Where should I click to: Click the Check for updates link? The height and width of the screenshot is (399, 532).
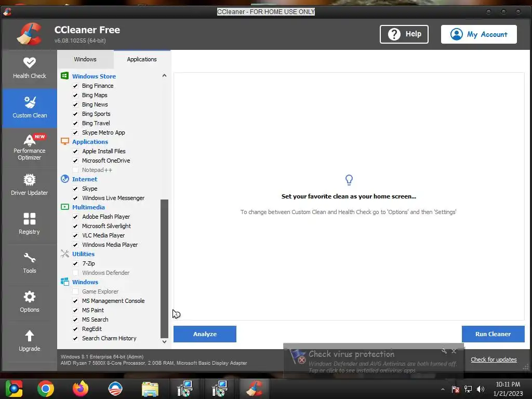[494, 360]
